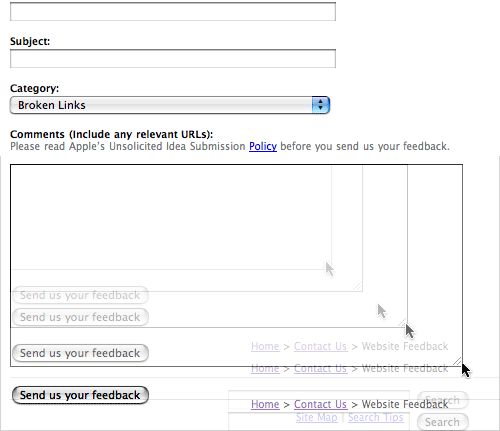Click the resize grip on the largest comments box
The image size is (500, 431).
coord(457,362)
